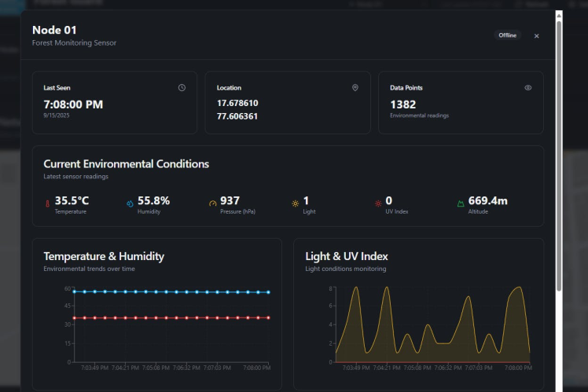Click the Light & UV Index chart title
This screenshot has width=588, height=392.
tap(347, 256)
